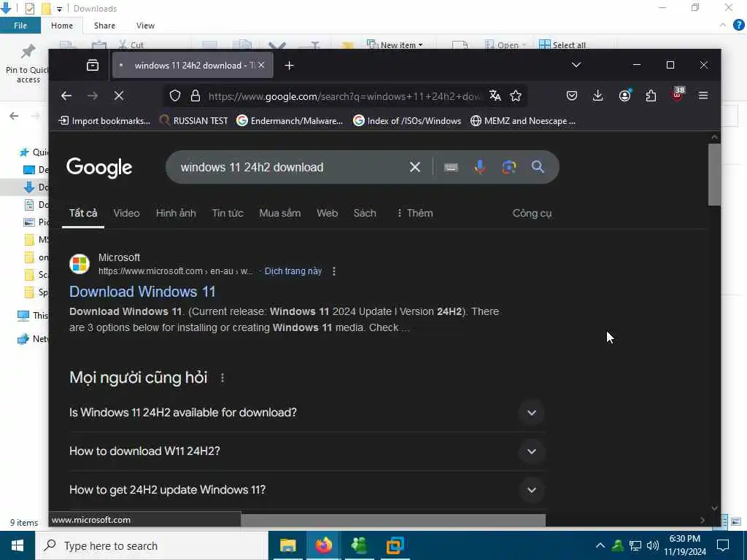
Task: Click the page vertical scrollbar thumb
Action: tap(714, 175)
